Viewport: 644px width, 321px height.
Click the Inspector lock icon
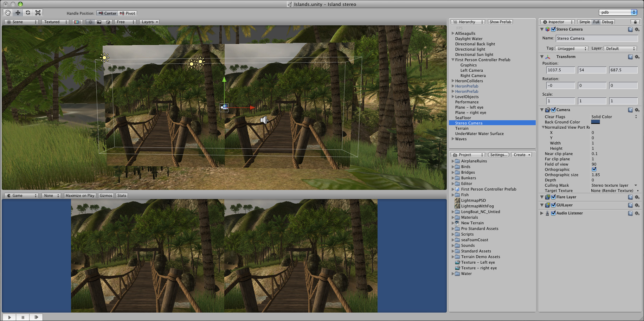(635, 22)
